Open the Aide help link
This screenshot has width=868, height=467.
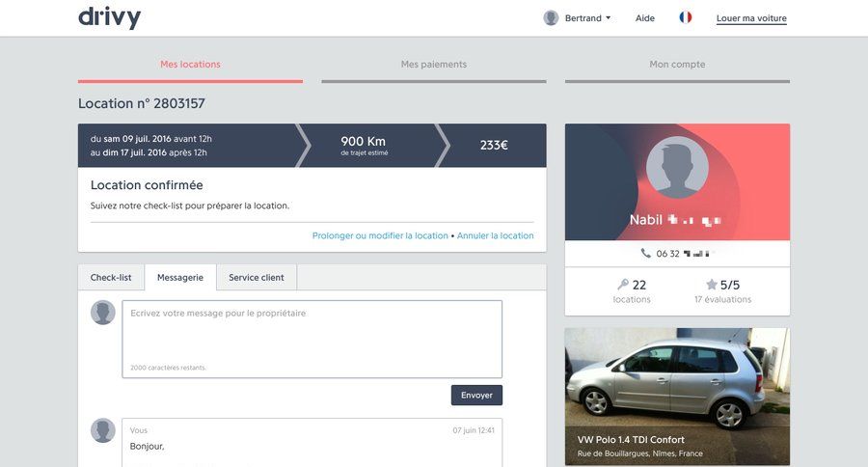pyautogui.click(x=645, y=17)
